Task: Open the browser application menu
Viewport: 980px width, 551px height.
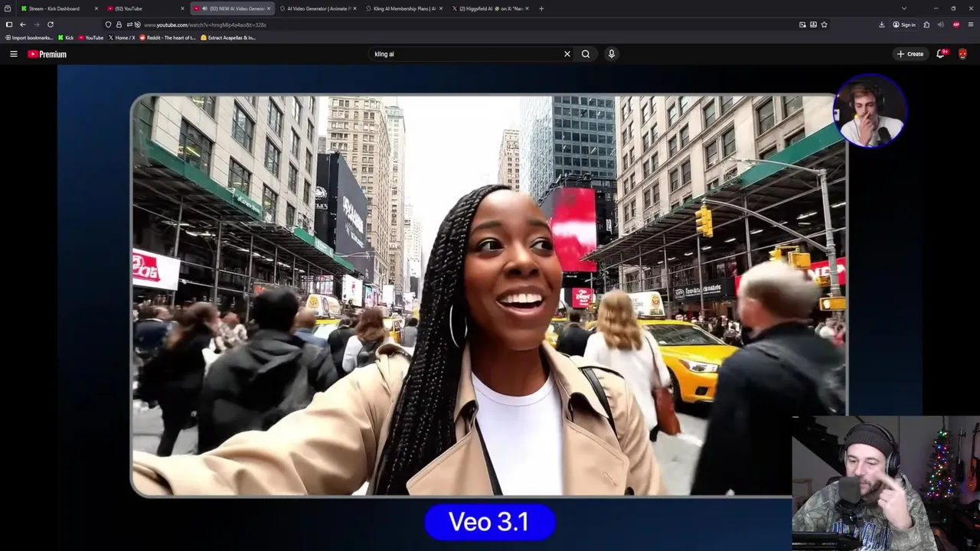Action: click(x=971, y=24)
